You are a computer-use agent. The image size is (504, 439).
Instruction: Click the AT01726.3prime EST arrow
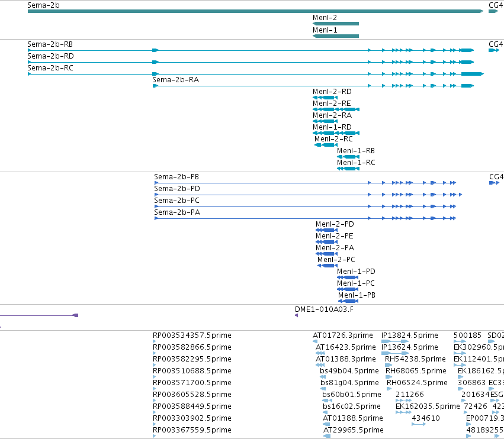(x=315, y=341)
